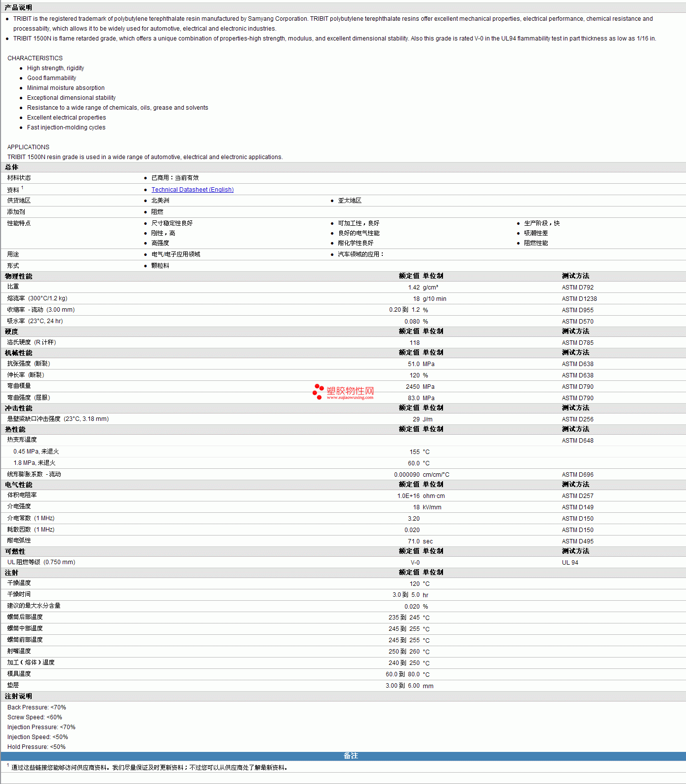
Task: Select the APPLICATIONS heading text
Action: [28, 147]
